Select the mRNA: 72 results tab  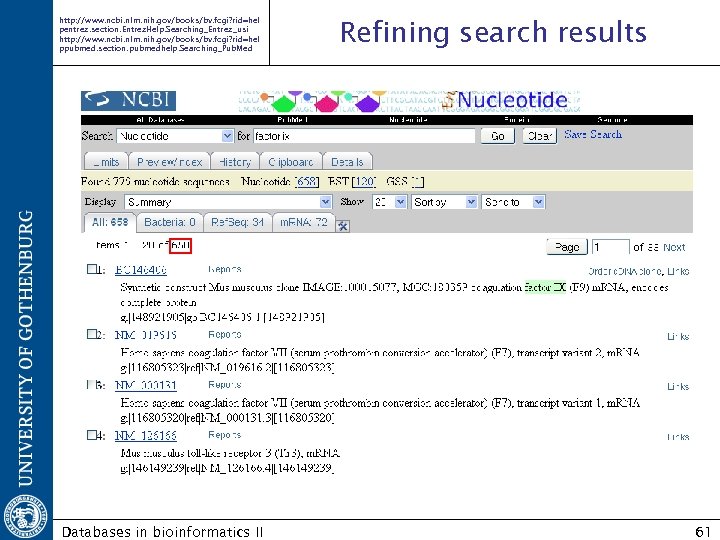304,222
